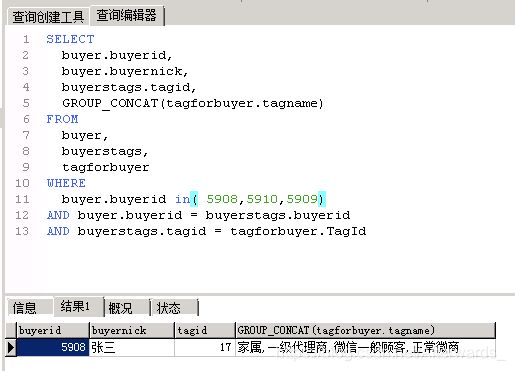
Task: Click the AND keyword on line 12
Action: 58,215
